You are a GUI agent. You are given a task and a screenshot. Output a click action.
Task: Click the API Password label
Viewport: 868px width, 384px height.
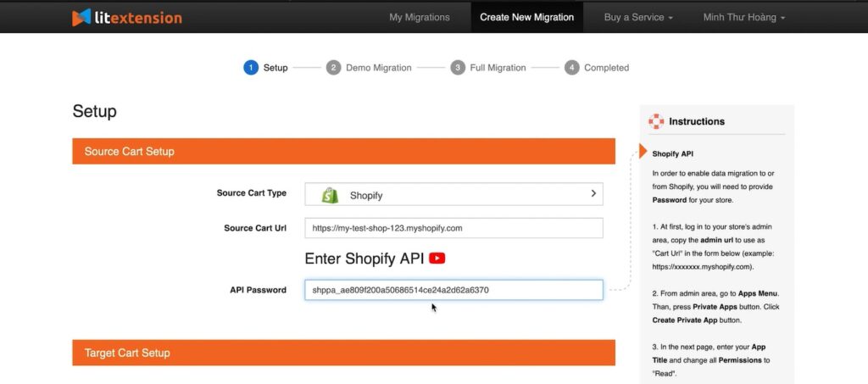(258, 289)
